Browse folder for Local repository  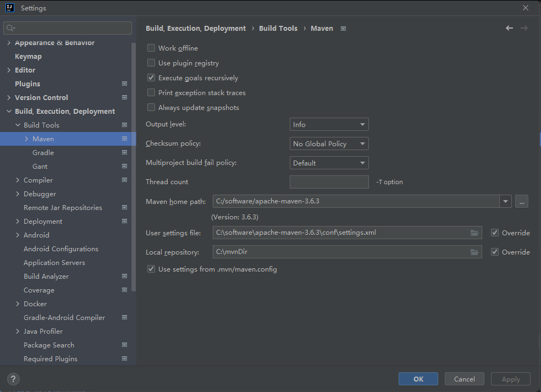[x=474, y=252]
